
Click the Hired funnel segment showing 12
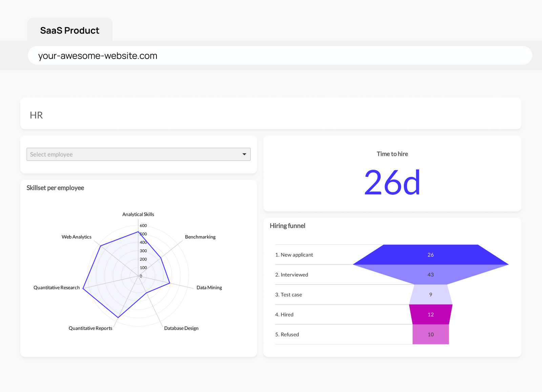(430, 314)
